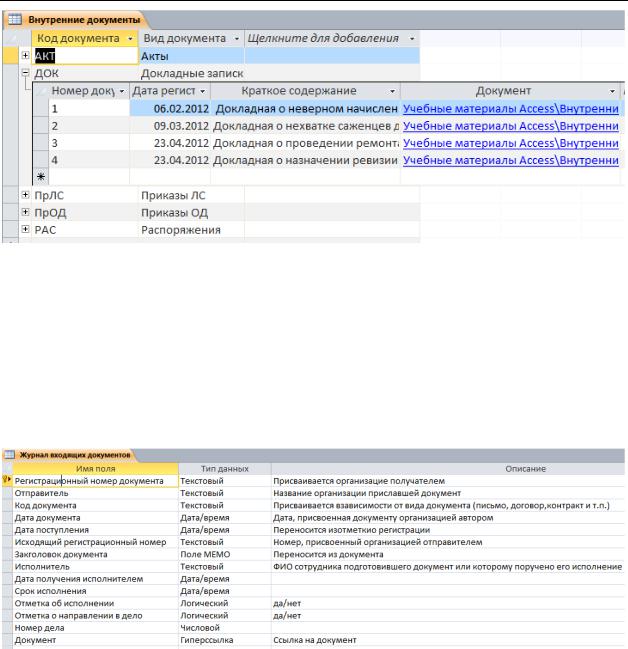Open the Щелкните для добавления dropdown

point(412,38)
